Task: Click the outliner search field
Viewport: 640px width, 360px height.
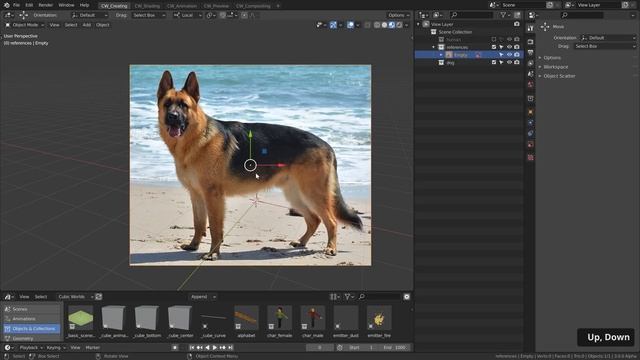Action: tap(472, 15)
